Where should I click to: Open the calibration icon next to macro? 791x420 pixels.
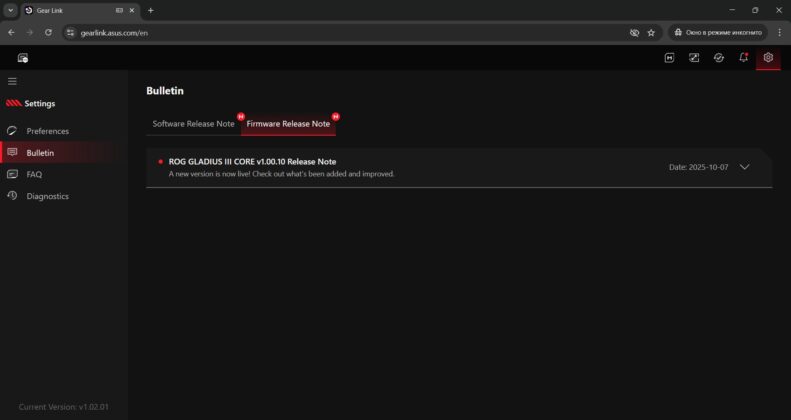pos(694,58)
